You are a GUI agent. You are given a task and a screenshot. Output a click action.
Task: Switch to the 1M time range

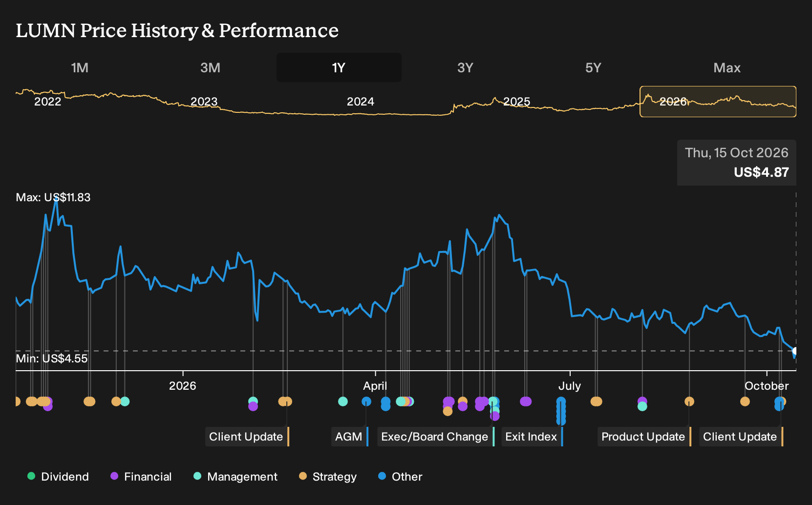[x=80, y=67]
